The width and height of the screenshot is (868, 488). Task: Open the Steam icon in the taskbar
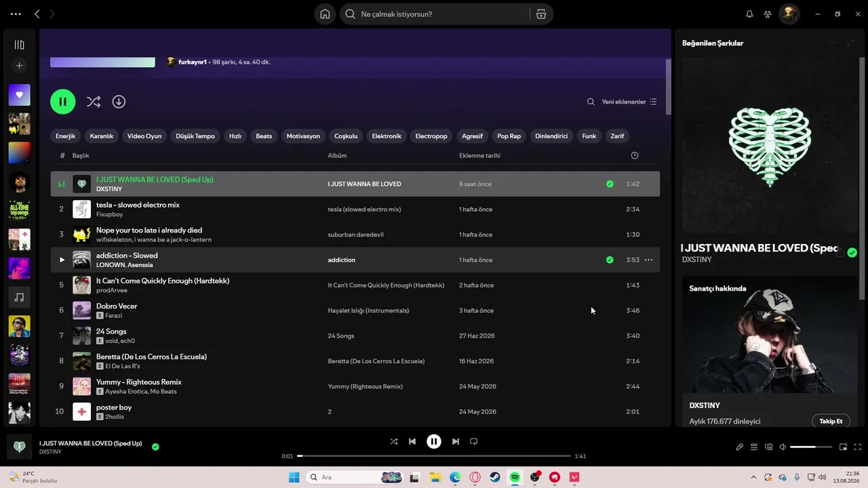[495, 477]
